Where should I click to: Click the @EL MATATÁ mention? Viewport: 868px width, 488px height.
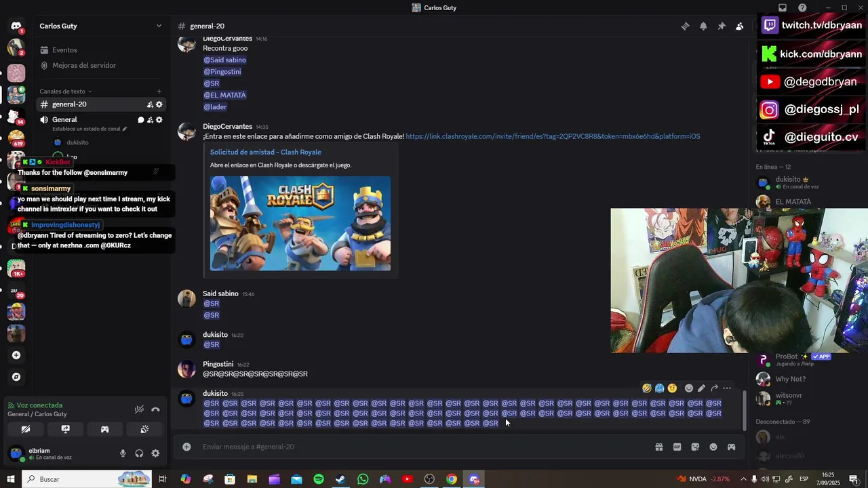(224, 96)
